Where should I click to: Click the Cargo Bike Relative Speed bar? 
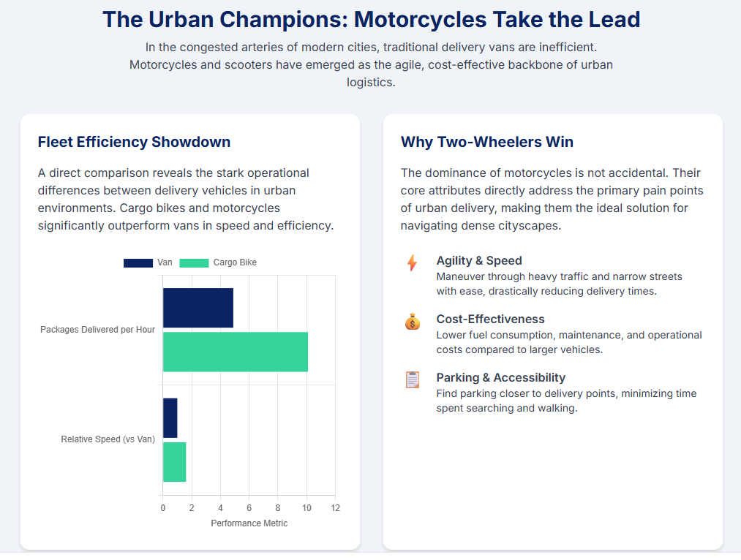pos(174,462)
